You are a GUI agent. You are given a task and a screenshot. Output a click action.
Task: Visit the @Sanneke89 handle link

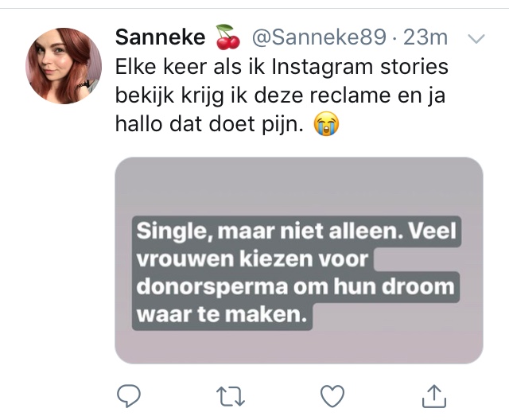click(319, 37)
